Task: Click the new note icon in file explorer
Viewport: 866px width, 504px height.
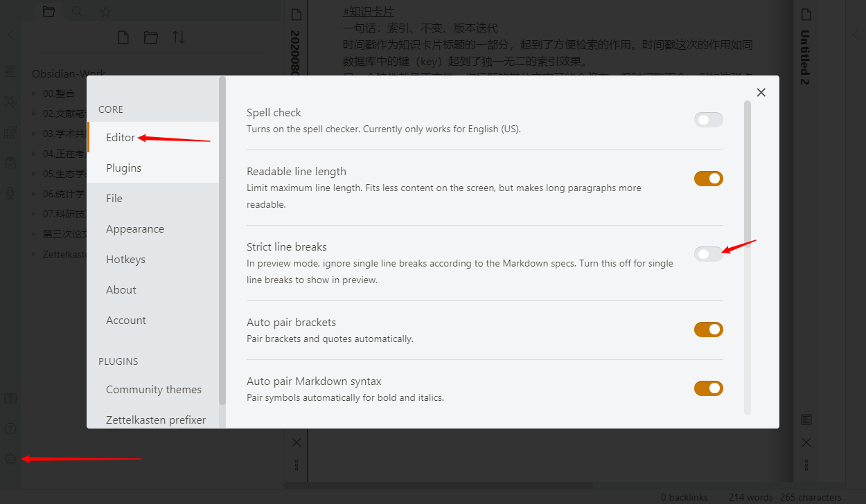Action: pos(123,37)
